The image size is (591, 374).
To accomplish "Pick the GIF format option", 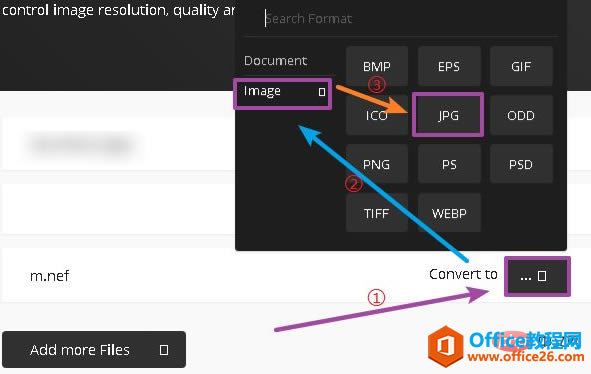I will point(521,66).
